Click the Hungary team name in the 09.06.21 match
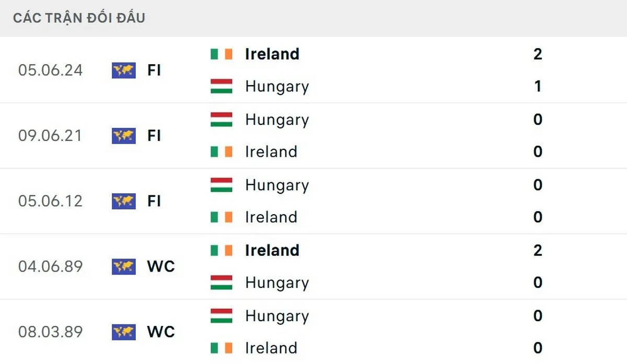627x364 pixels. pos(276,120)
